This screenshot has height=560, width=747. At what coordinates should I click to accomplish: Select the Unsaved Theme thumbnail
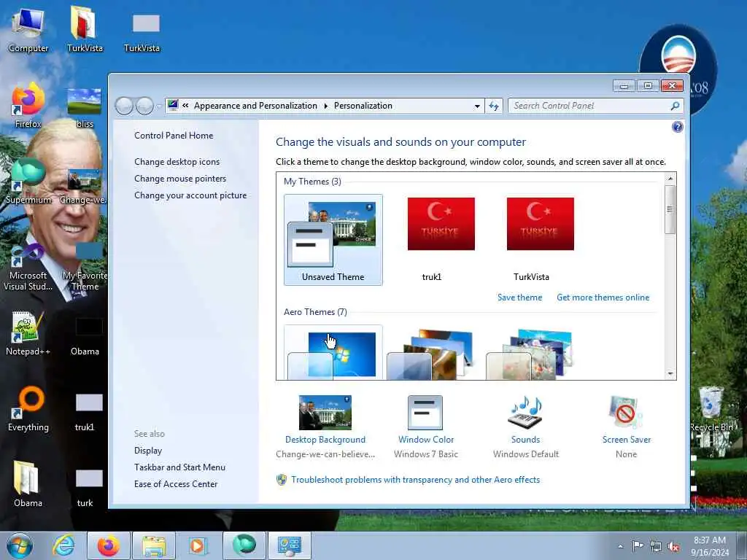click(x=333, y=240)
